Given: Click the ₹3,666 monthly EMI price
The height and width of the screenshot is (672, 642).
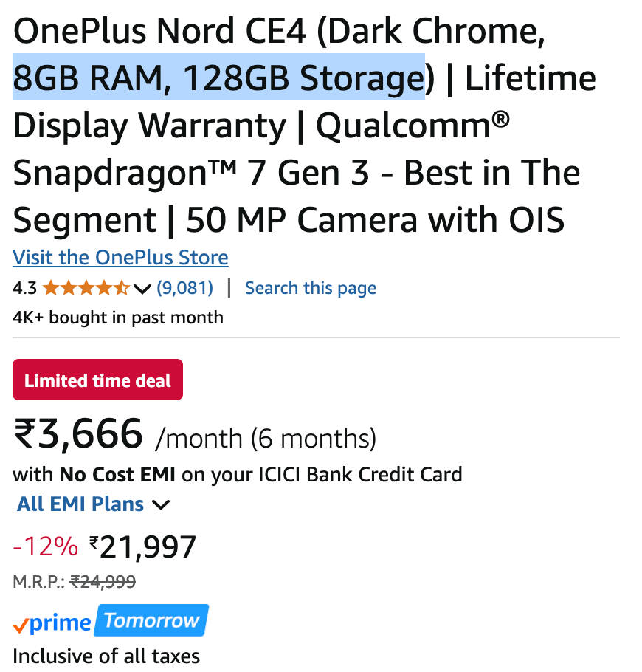Looking at the screenshot, I should (x=78, y=434).
